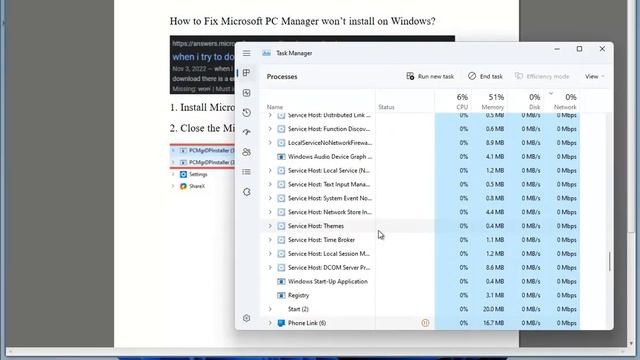Expand Service Host: System Event Notification row
Viewport: 640px width, 360px height.
pos(270,198)
